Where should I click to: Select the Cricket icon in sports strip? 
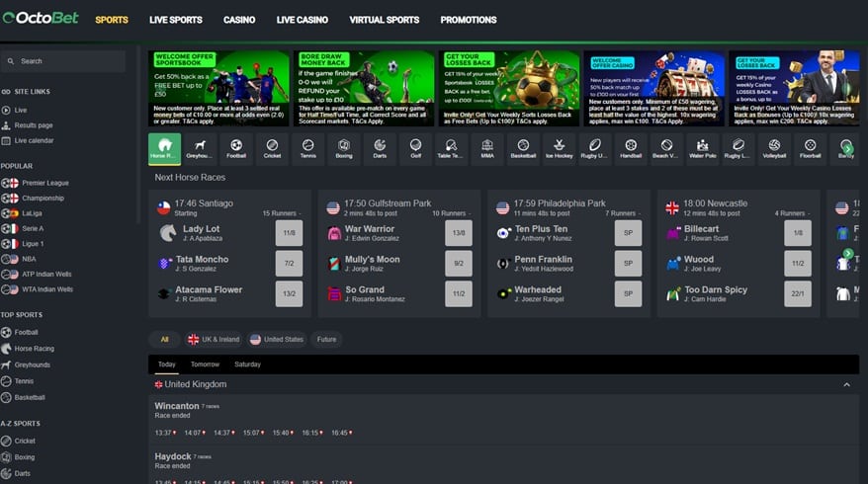272,149
